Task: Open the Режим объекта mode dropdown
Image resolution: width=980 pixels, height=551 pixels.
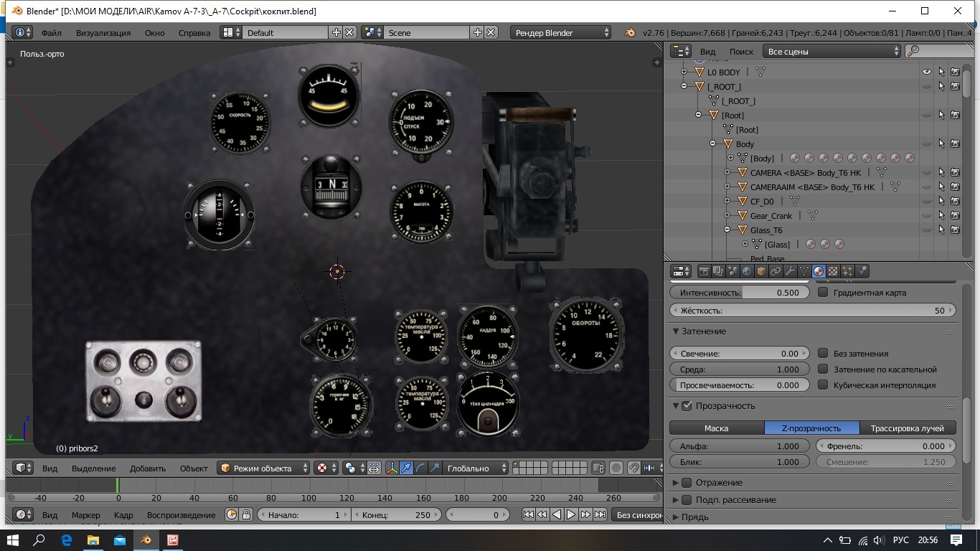Action: click(263, 468)
